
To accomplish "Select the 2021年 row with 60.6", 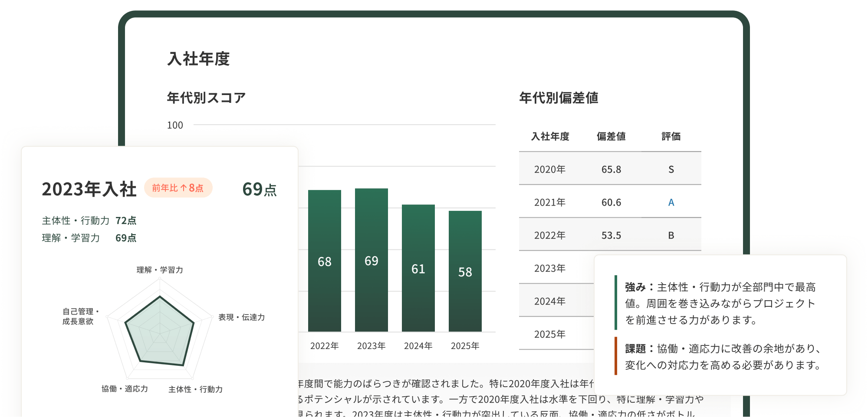I will point(610,202).
